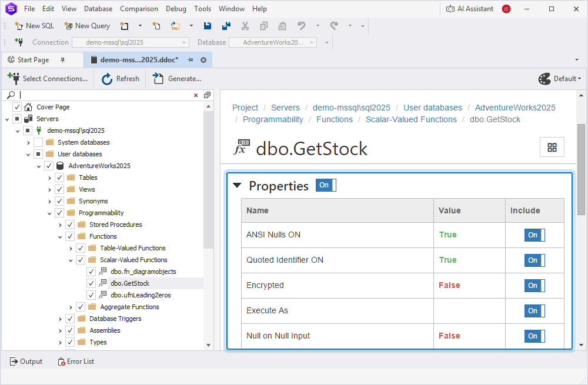Collapse the Properties section triangle
The height and width of the screenshot is (385, 588).
pyautogui.click(x=237, y=185)
